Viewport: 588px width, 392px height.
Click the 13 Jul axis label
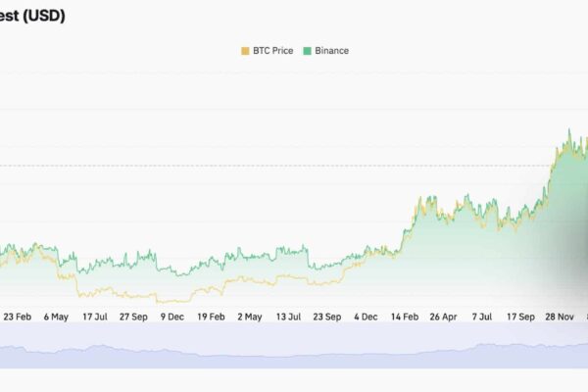pyautogui.click(x=288, y=317)
